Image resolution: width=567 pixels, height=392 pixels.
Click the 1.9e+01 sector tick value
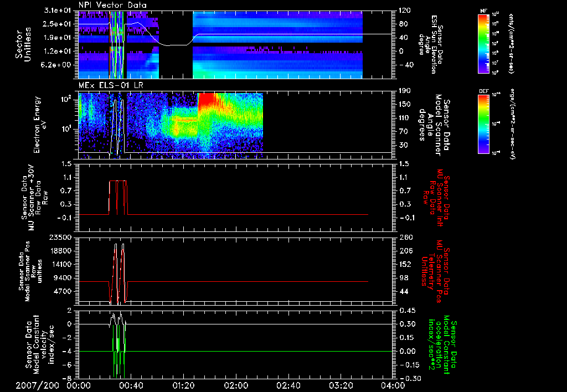(x=58, y=38)
